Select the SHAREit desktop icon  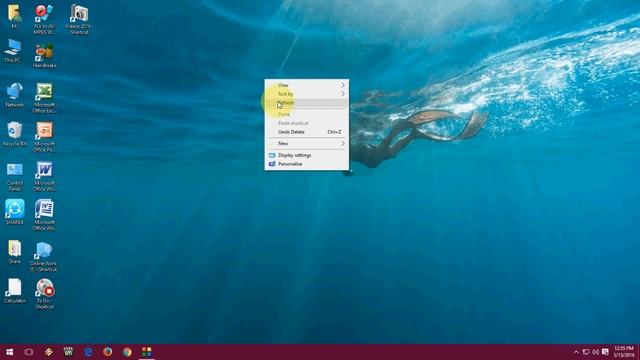15,212
